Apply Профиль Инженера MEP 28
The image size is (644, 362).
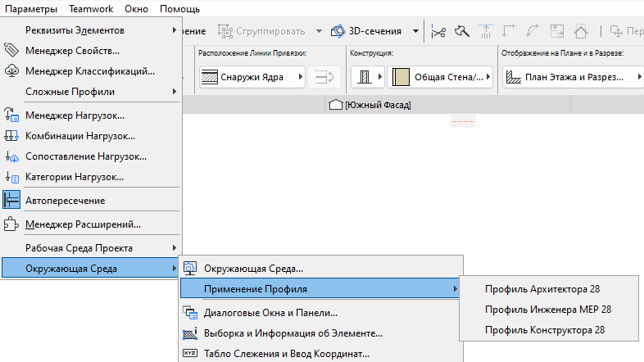coord(549,310)
